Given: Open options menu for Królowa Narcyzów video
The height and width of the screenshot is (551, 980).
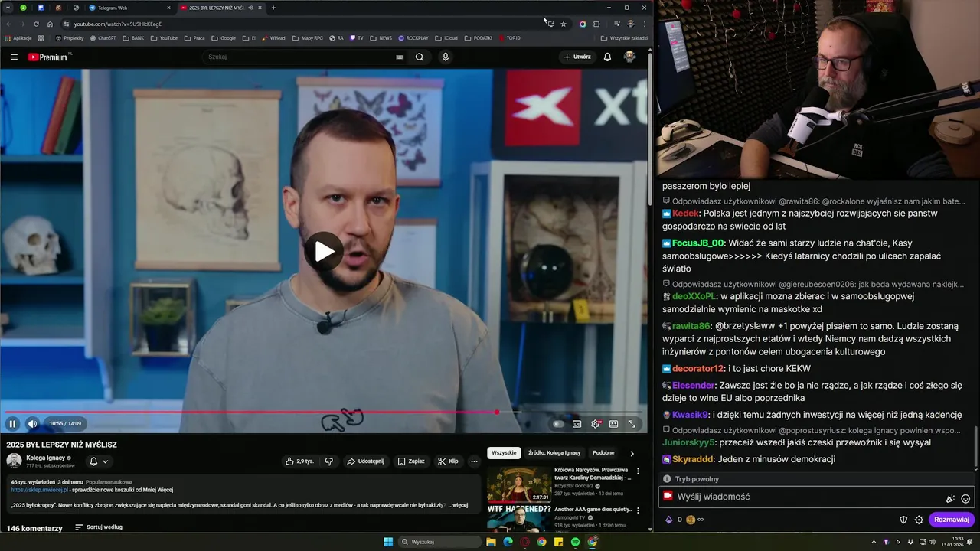Looking at the screenshot, I should pos(638,471).
